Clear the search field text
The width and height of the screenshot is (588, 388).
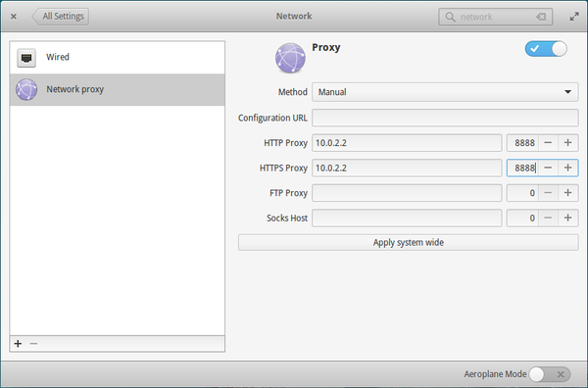[541, 17]
